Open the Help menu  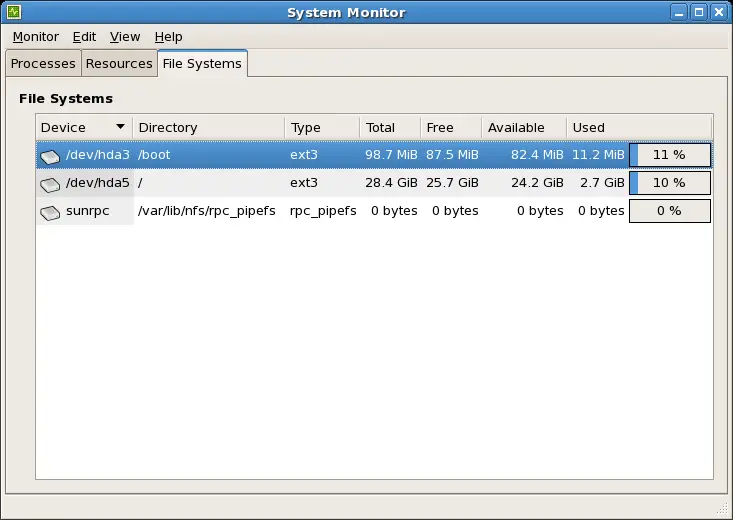point(168,37)
